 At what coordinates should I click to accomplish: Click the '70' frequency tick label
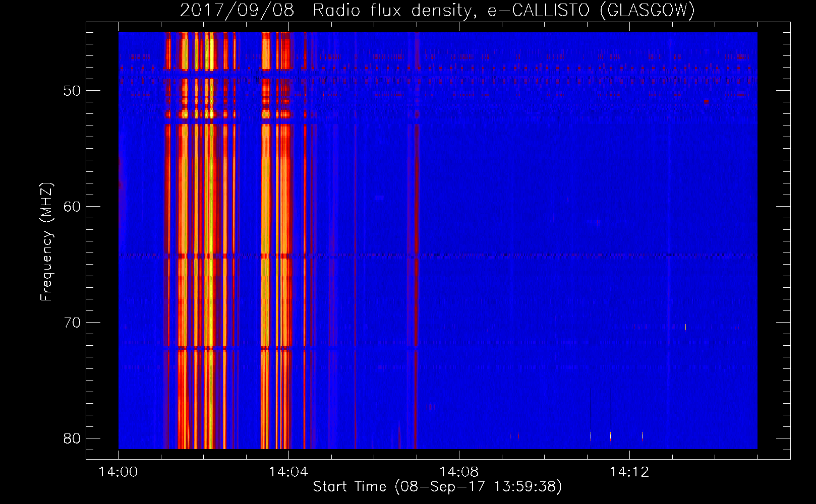click(x=72, y=323)
